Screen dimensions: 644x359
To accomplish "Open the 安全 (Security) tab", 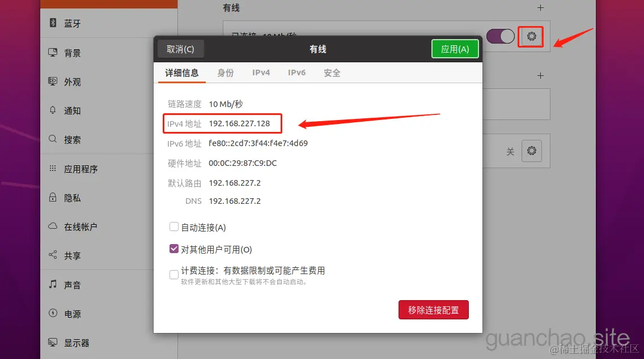I will click(x=332, y=72).
